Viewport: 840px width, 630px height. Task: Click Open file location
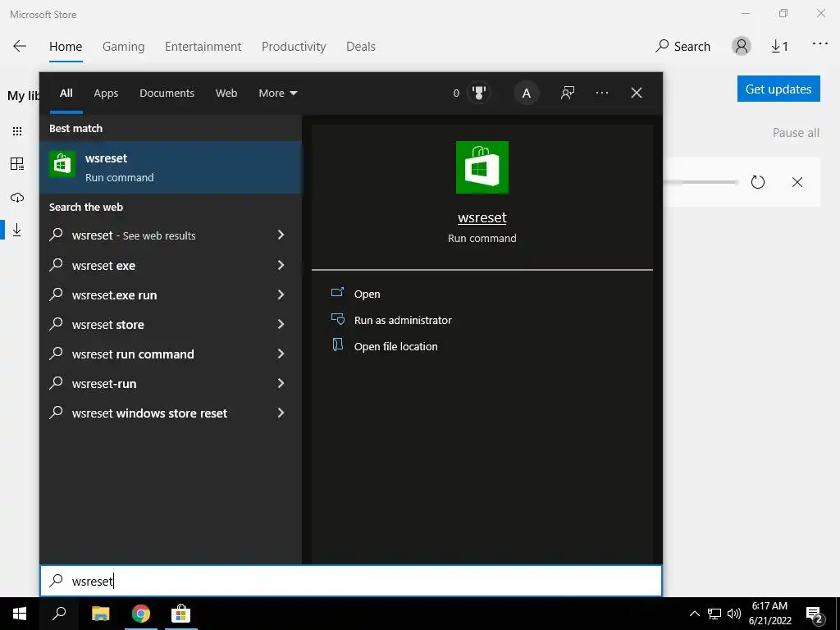click(x=395, y=347)
